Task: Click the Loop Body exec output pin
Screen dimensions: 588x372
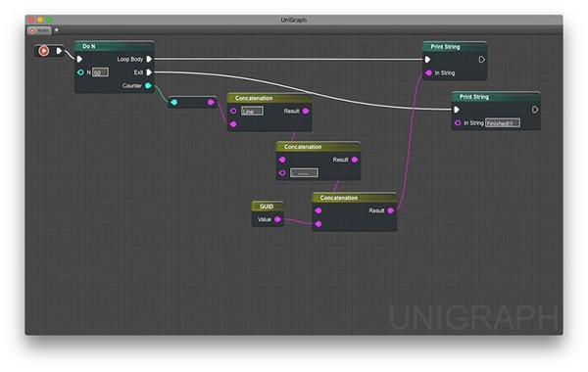Action: [149, 59]
